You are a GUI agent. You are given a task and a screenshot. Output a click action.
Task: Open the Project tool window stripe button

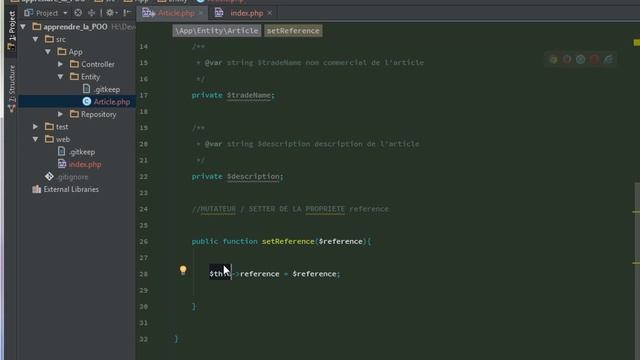(11, 31)
